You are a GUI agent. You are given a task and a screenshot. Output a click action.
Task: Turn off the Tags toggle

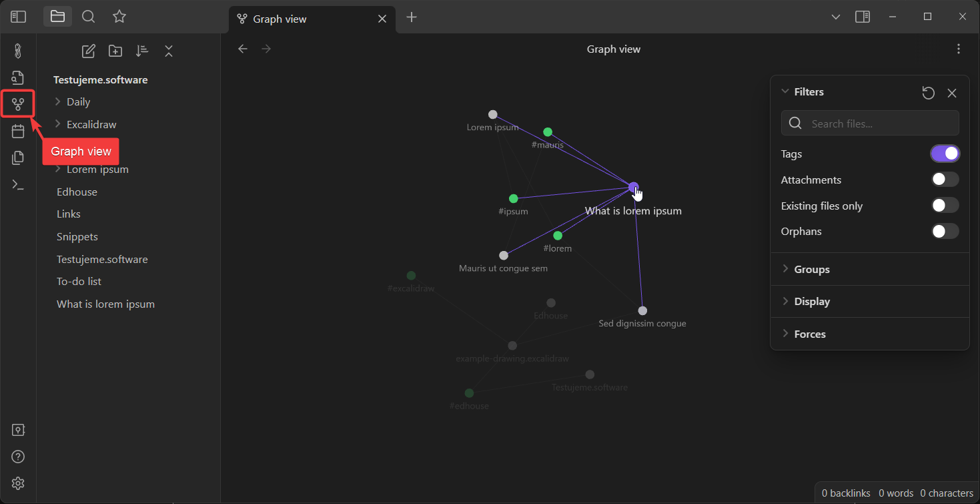point(945,153)
